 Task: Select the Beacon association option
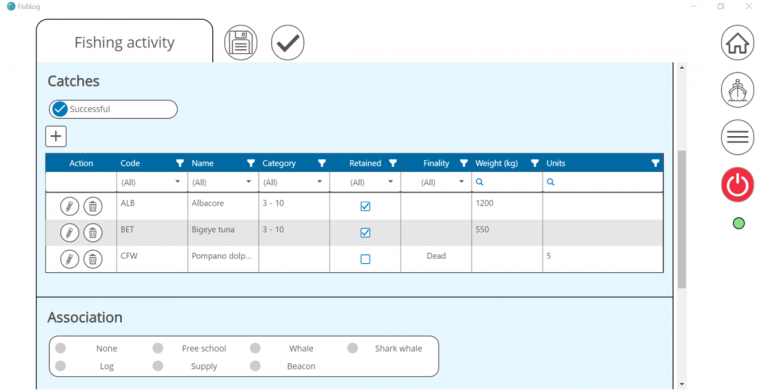point(255,366)
